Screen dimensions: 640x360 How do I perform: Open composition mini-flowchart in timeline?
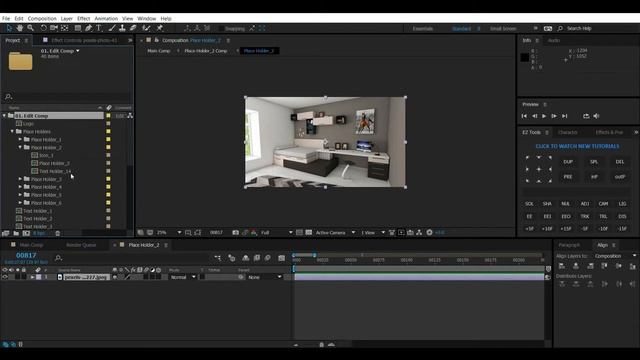[x=218, y=258]
